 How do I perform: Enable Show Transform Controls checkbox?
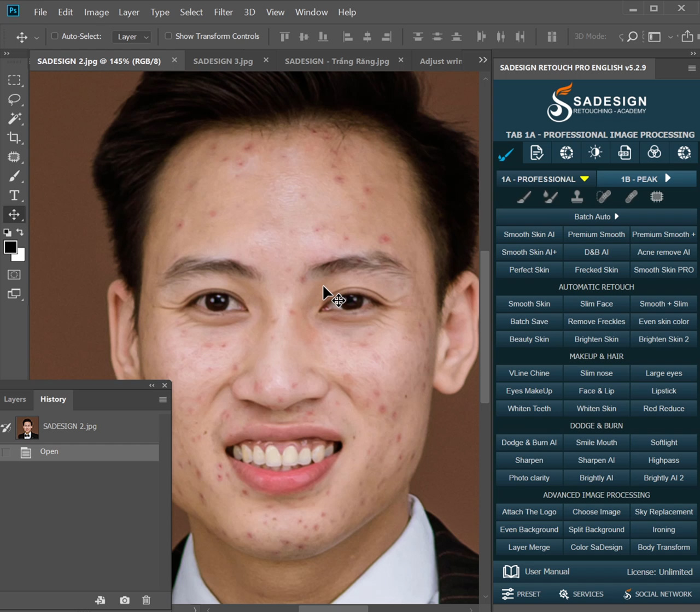coord(168,36)
